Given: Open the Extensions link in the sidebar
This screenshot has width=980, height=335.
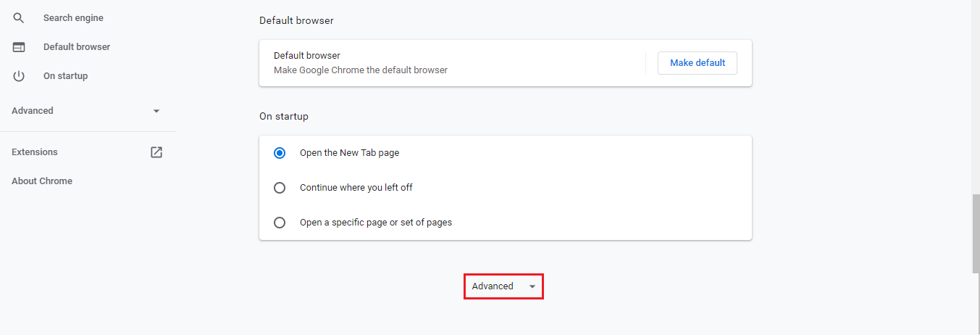Looking at the screenshot, I should [x=35, y=152].
